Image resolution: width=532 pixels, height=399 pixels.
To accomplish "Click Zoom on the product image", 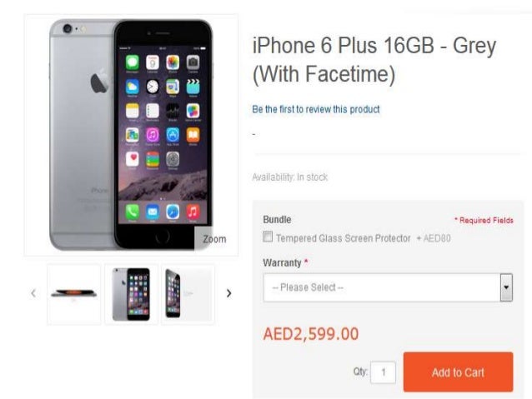I will (214, 239).
